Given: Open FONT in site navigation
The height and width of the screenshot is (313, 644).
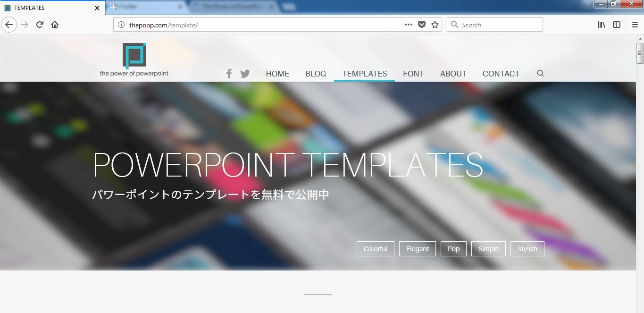Looking at the screenshot, I should [x=413, y=74].
